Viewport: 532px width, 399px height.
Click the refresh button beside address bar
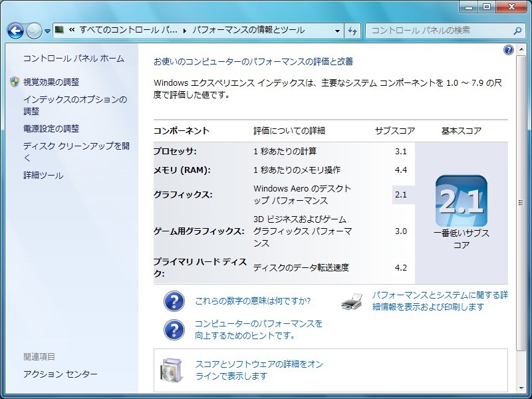point(352,31)
